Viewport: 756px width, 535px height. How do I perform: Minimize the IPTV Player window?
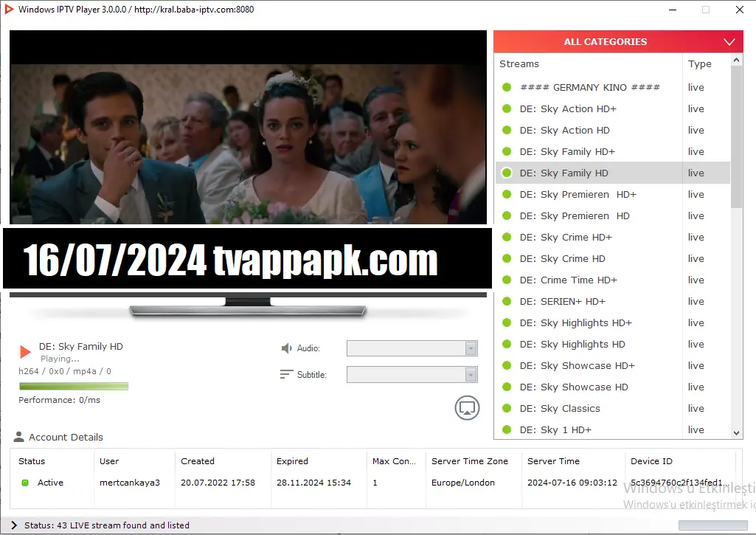point(673,10)
